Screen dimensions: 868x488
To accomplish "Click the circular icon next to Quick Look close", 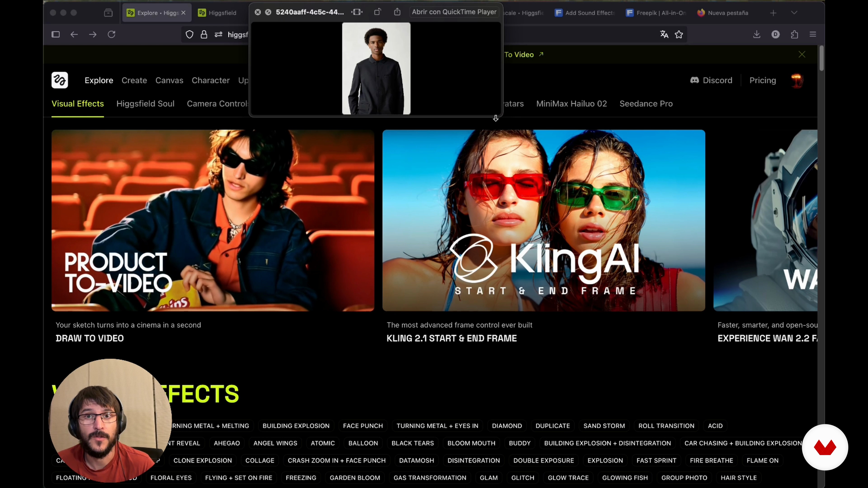I will click(x=268, y=12).
